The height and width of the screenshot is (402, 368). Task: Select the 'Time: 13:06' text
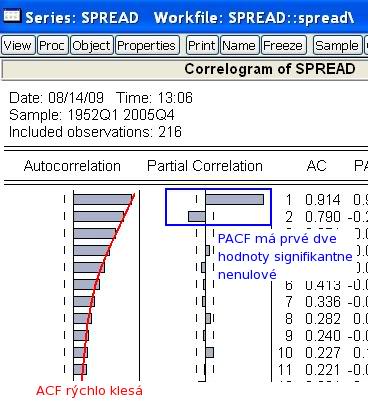[155, 98]
